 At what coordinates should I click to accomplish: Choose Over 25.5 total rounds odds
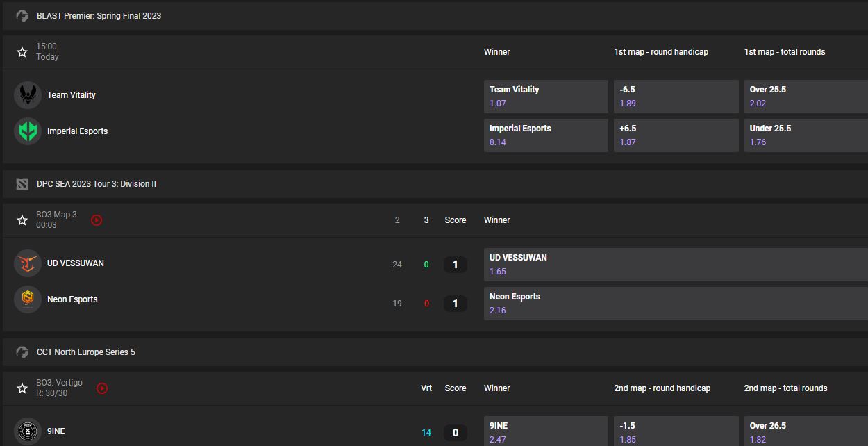coord(806,97)
